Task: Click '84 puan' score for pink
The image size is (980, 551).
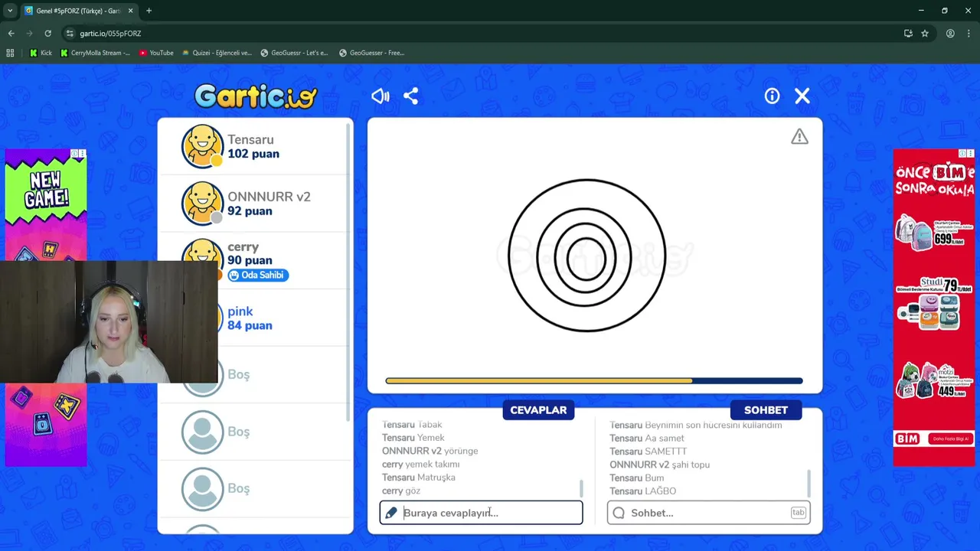Action: click(x=250, y=325)
